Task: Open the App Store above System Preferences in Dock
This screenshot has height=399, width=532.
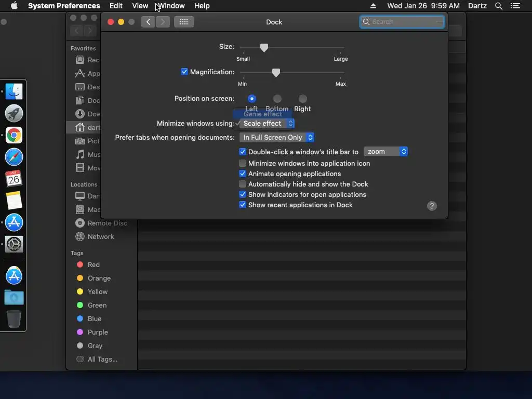Action: [14, 222]
